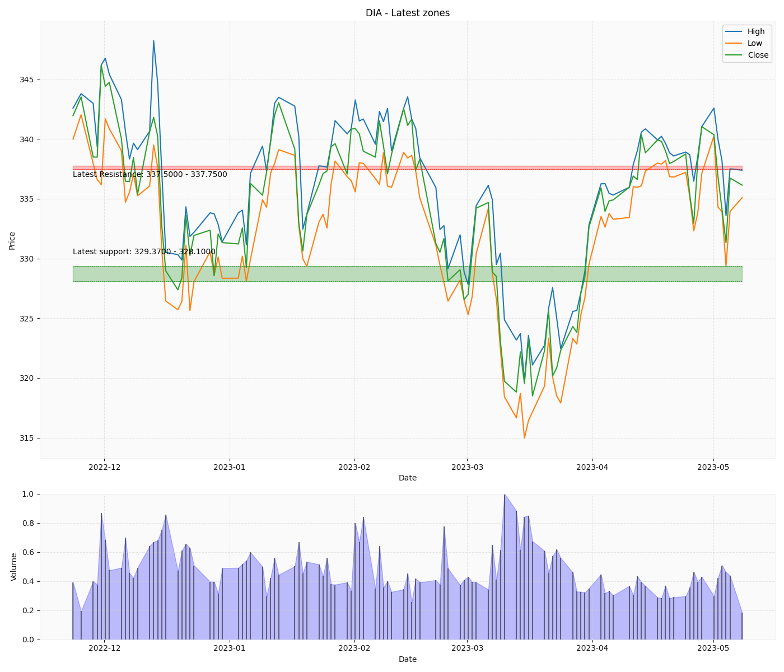Click the 2023-03 tick on volume chart
784x672 pixels.
(x=468, y=648)
